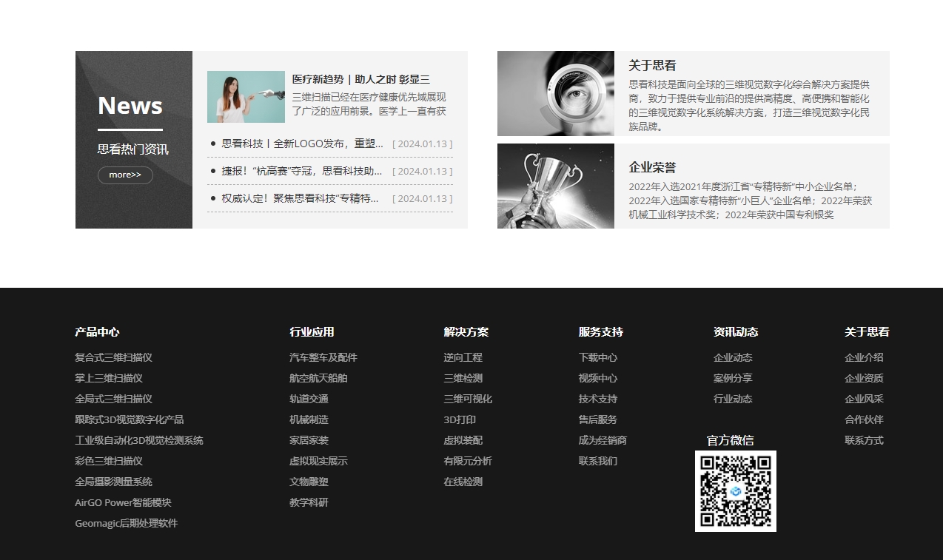Image resolution: width=943 pixels, height=560 pixels.
Task: Open the 逆向工程 solution link
Action: pos(463,357)
